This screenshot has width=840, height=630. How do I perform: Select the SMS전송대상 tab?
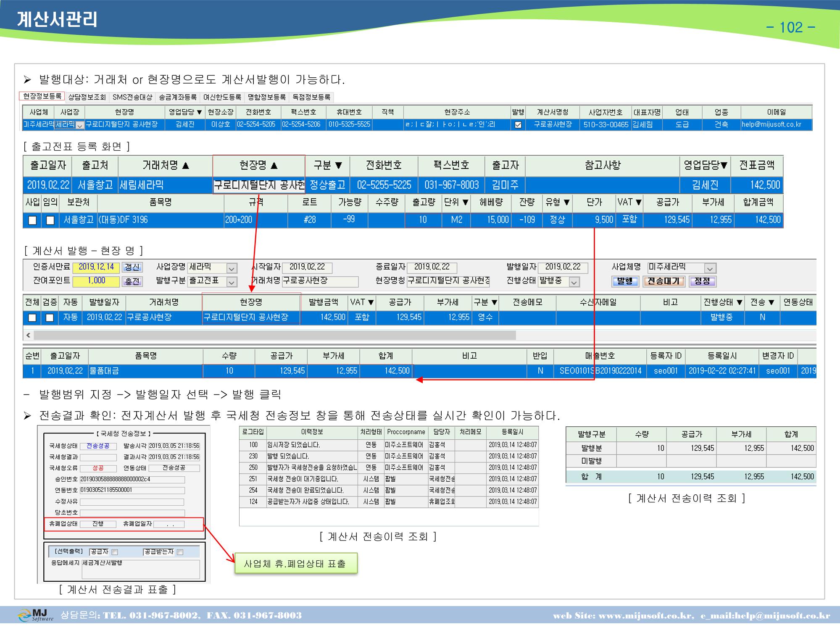point(132,97)
